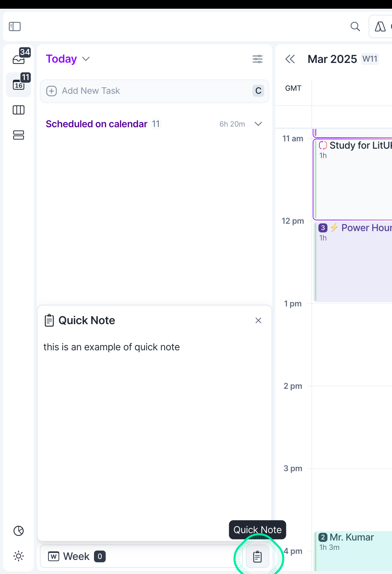The width and height of the screenshot is (392, 574).
Task: Open the Study for LitUK calendar event
Action: [x=353, y=180]
